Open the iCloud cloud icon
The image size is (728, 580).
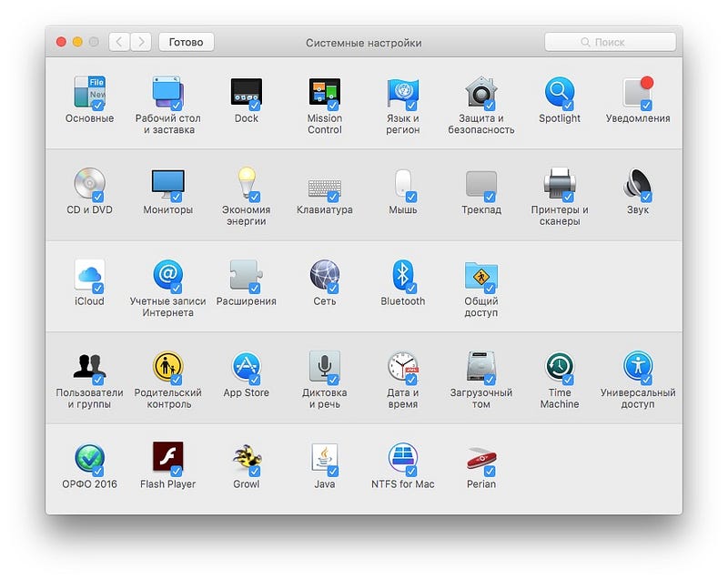tap(89, 275)
